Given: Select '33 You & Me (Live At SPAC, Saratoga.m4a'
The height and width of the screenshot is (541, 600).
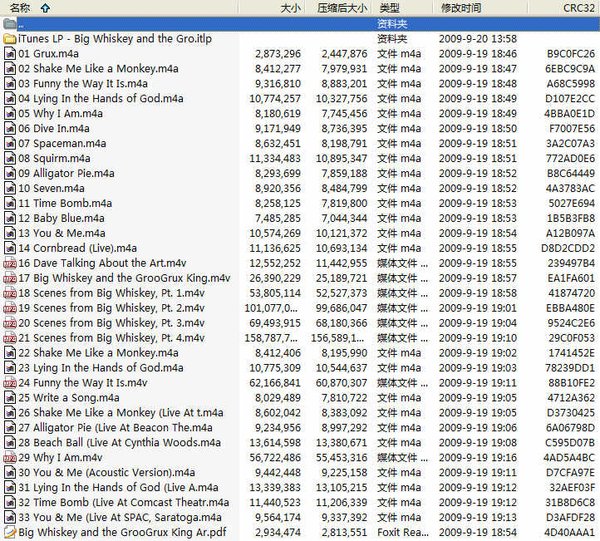Looking at the screenshot, I should 120,517.
